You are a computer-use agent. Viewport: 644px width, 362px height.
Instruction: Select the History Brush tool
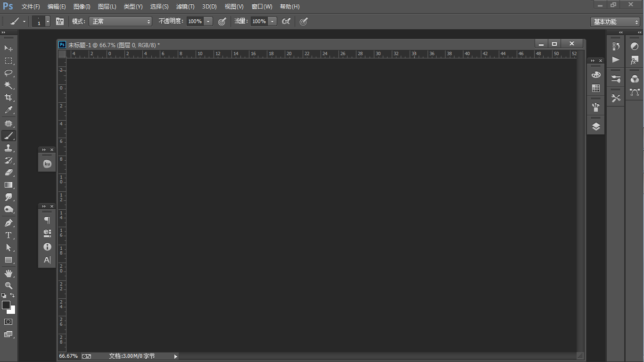coord(8,160)
